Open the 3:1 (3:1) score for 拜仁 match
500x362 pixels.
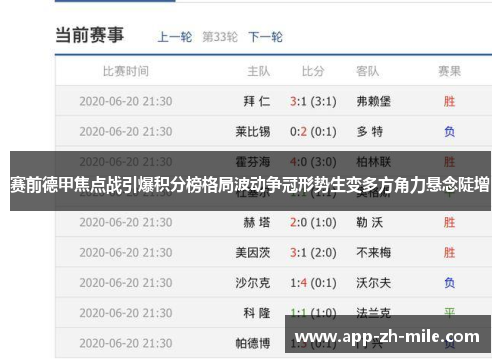(x=313, y=101)
